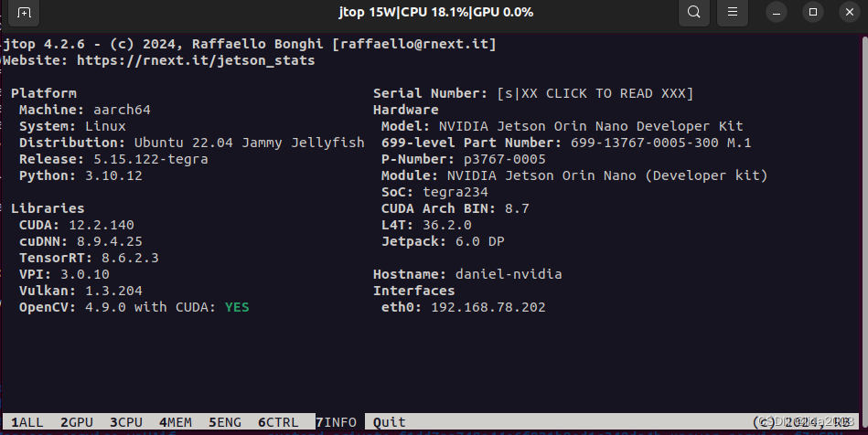Select the hostname daniel-nvidia
Screen dimensions: 868x435
point(509,274)
